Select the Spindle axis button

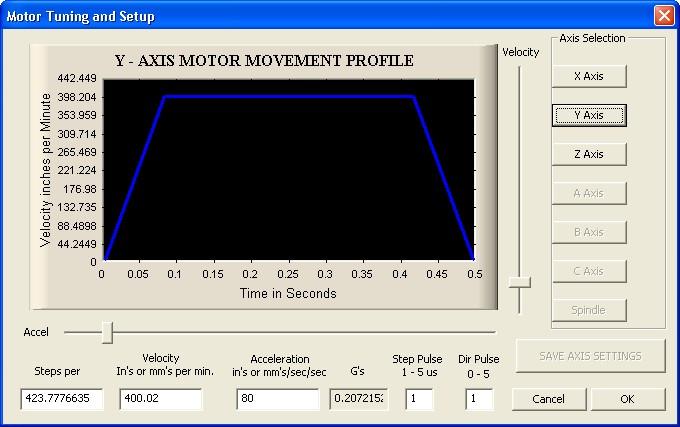(x=589, y=310)
